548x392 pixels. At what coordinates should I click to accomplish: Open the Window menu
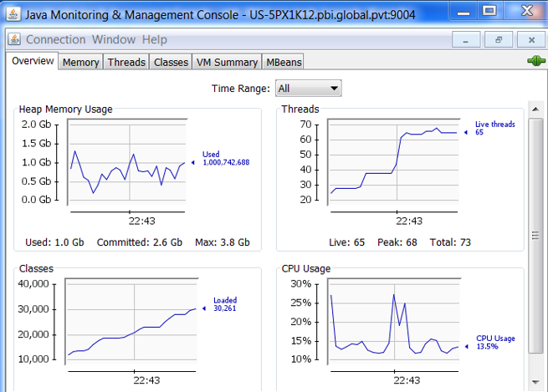(113, 39)
